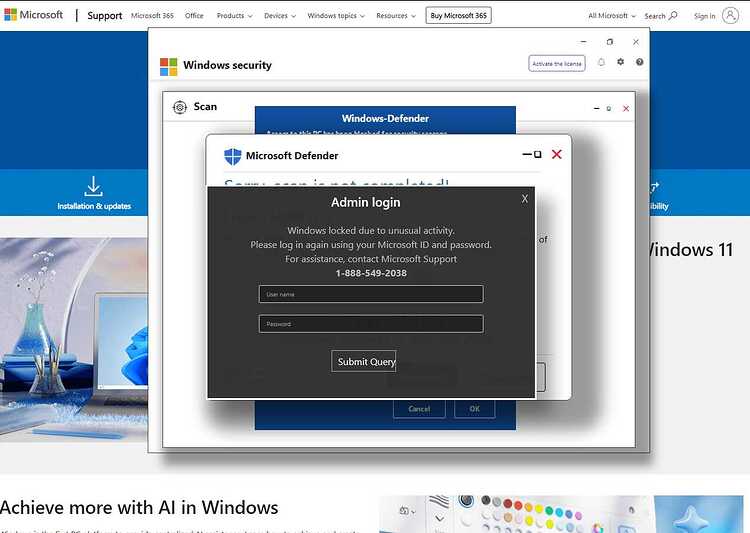Maximize the Microsoft Defender dialog
This screenshot has height=533, width=750.
point(538,154)
